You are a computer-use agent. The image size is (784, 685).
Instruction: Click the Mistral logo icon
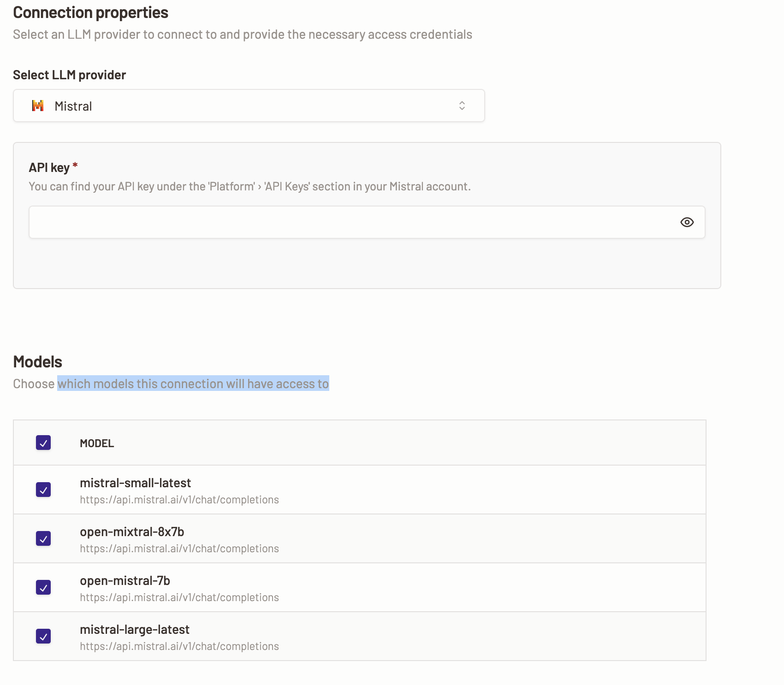click(x=38, y=106)
